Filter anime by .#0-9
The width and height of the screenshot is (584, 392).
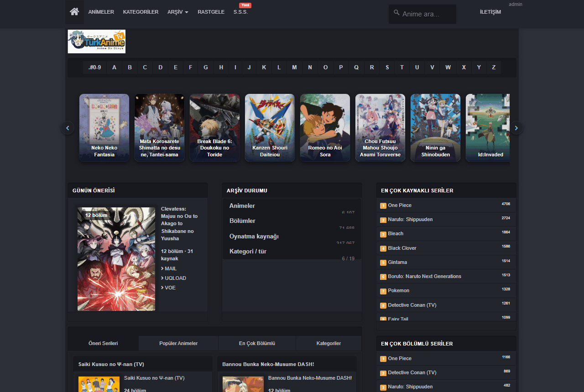(95, 67)
